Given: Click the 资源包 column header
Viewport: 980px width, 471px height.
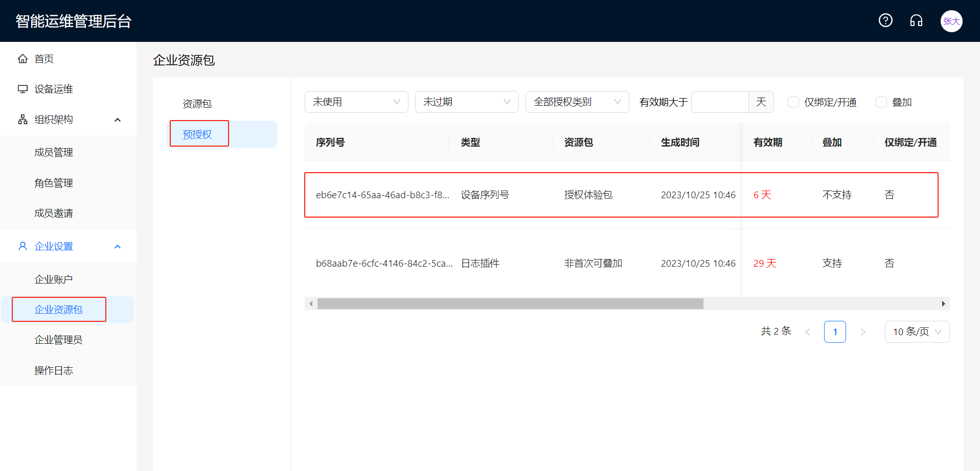Looking at the screenshot, I should pyautogui.click(x=579, y=143).
